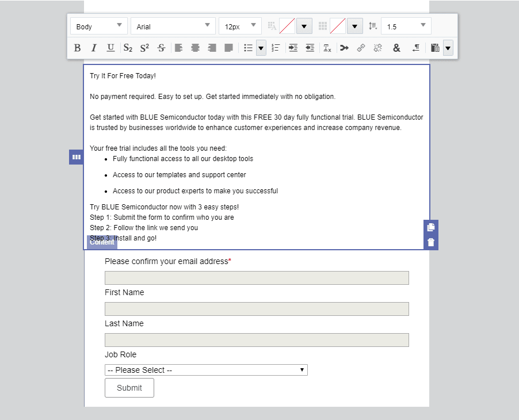The height and width of the screenshot is (420, 519).
Task: Open bullet list style options arrow
Action: 261,48
